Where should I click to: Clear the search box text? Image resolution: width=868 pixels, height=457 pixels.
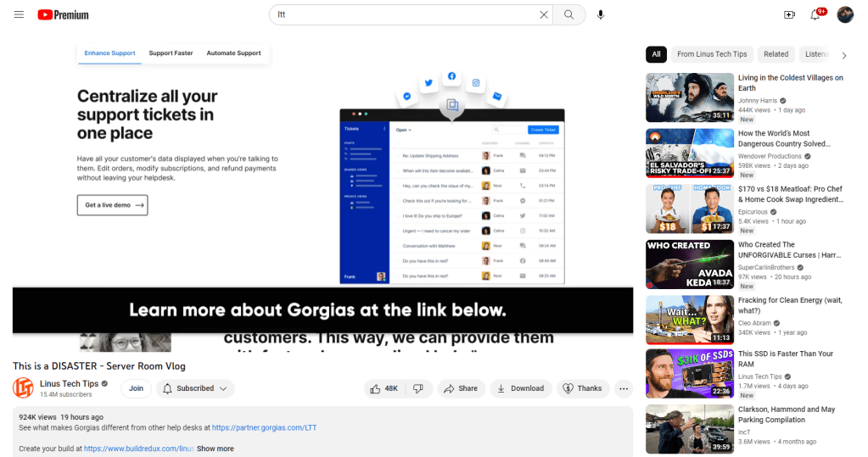[x=544, y=14]
